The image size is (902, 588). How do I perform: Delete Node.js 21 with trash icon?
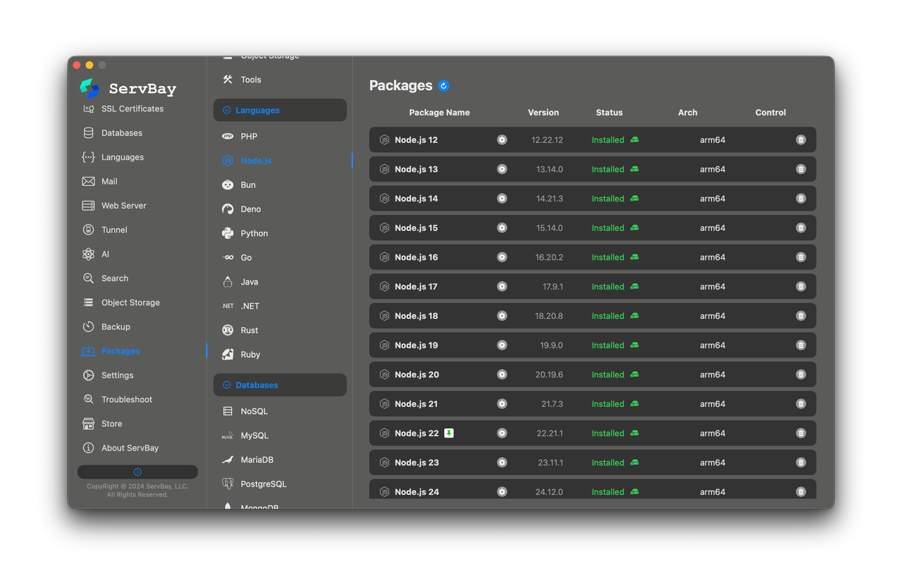click(x=801, y=404)
